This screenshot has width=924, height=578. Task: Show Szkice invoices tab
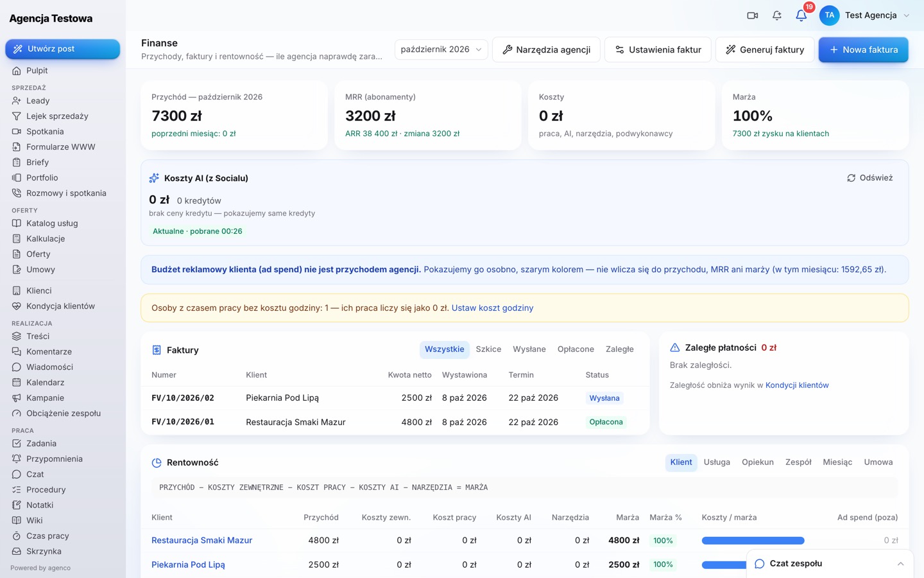[x=488, y=349]
